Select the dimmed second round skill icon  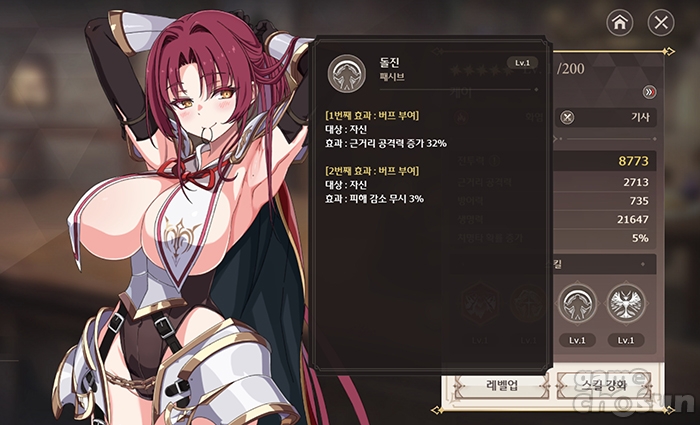(529, 304)
